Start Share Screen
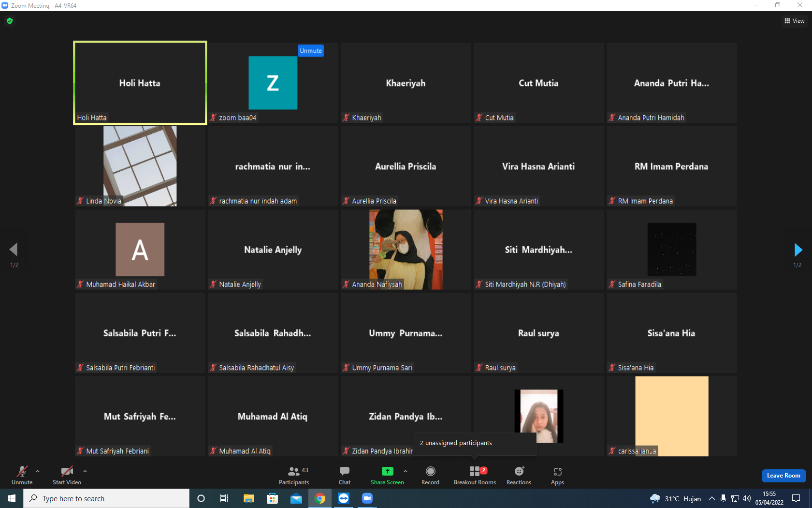 387,476
